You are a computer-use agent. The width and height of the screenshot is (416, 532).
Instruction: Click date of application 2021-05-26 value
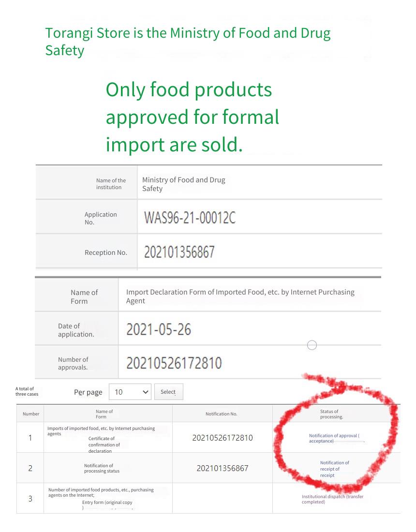[x=159, y=329]
